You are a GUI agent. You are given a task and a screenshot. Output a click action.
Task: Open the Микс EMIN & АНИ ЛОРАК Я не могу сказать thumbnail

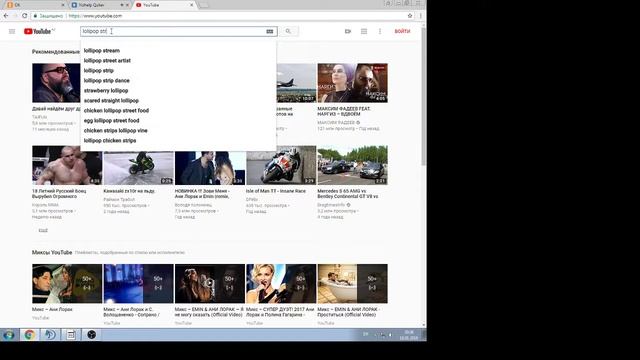pyautogui.click(x=210, y=284)
